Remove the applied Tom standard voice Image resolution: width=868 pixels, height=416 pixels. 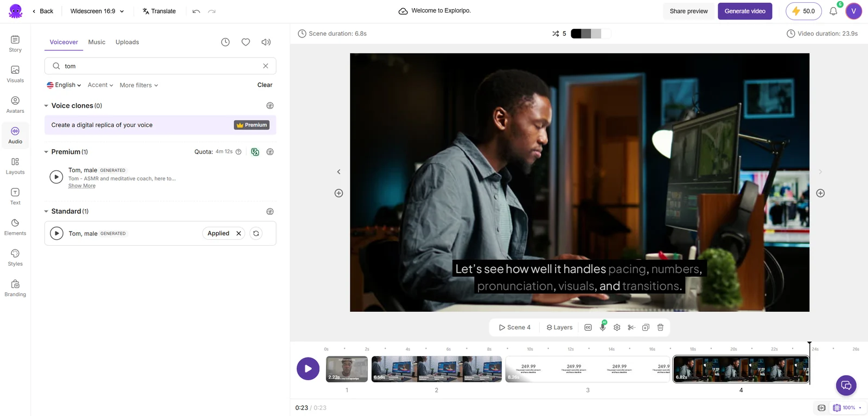[x=239, y=233]
